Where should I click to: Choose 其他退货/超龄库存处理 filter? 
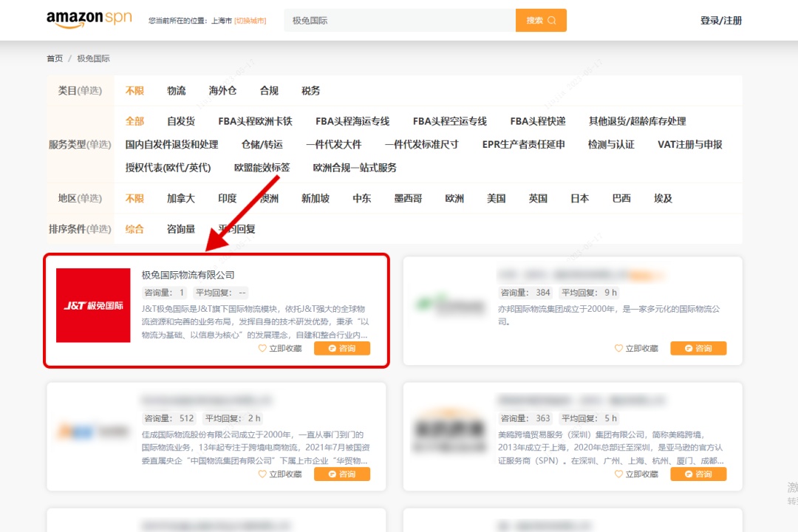click(637, 121)
